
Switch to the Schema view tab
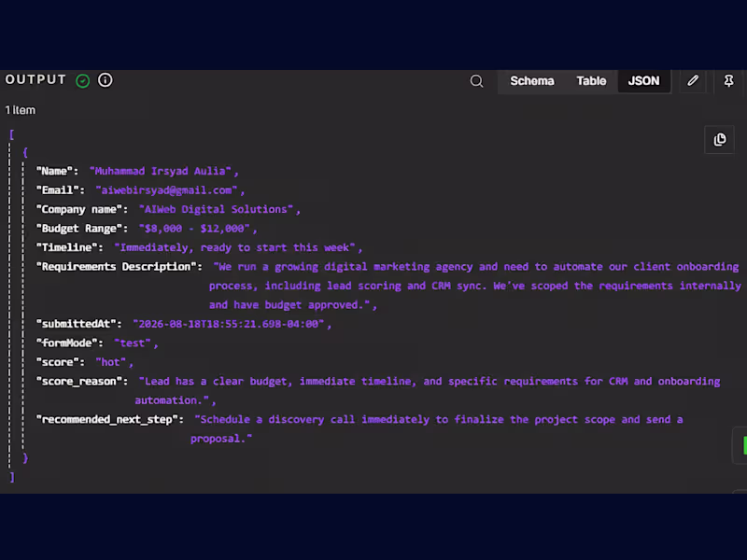click(x=531, y=81)
